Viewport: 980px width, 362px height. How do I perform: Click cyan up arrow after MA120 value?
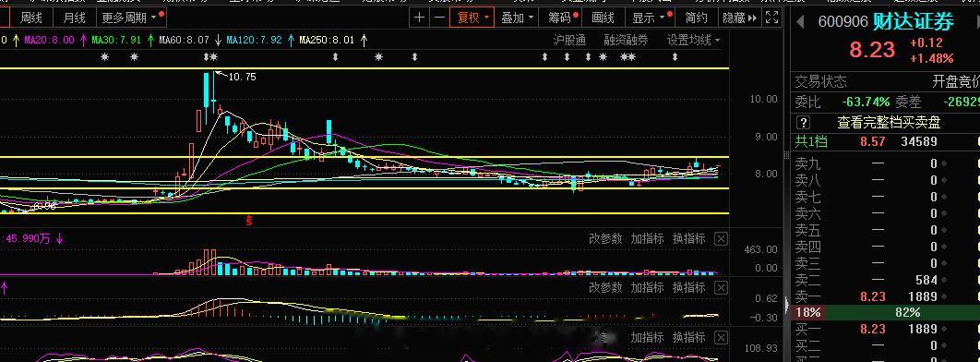[291, 41]
